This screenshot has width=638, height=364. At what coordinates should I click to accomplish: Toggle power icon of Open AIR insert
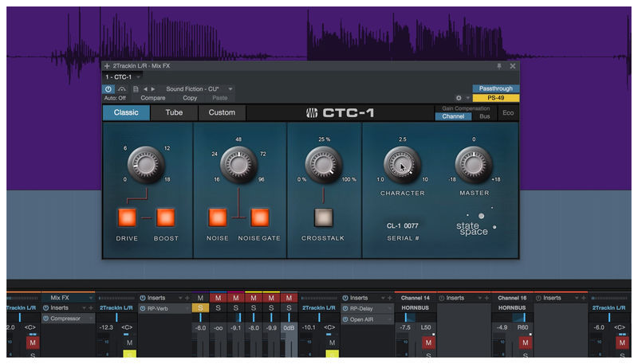pyautogui.click(x=345, y=319)
